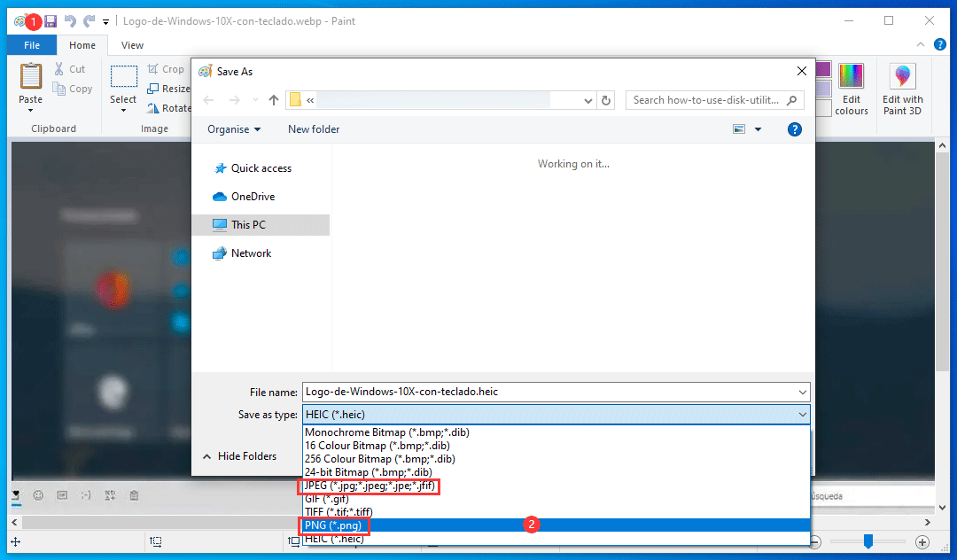Redo the action in Paint's title bar
This screenshot has width=957, height=560.
point(89,21)
